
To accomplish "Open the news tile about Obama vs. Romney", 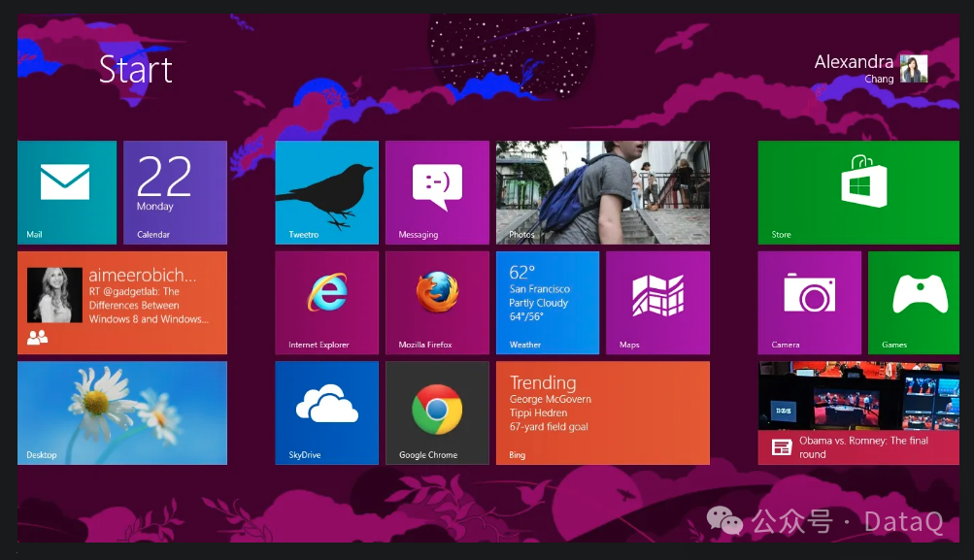I will (858, 412).
